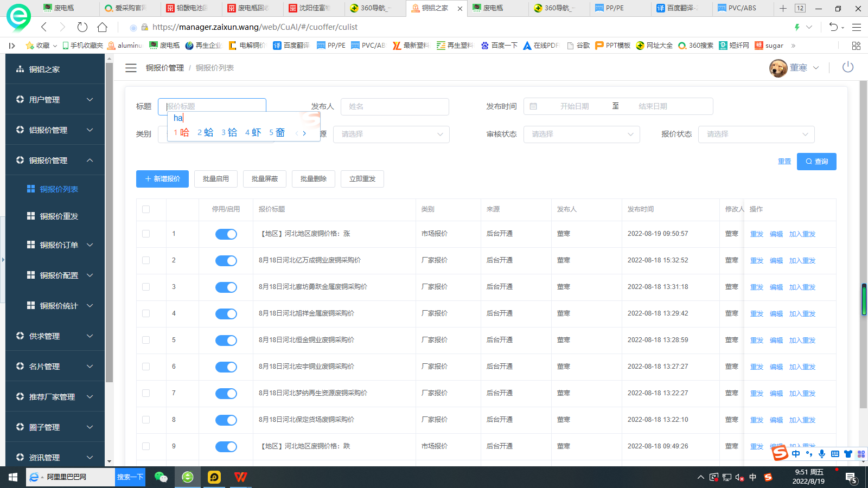Click the browser home icon
The height and width of the screenshot is (488, 868).
(102, 27)
